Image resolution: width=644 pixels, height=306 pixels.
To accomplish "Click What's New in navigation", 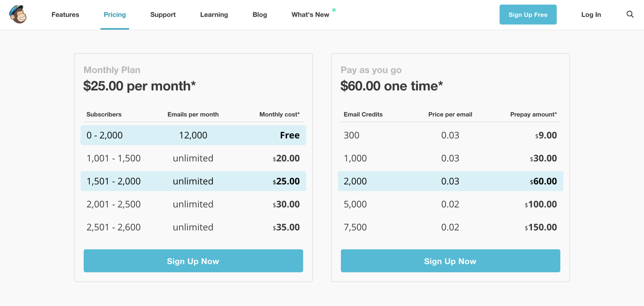I will [310, 15].
